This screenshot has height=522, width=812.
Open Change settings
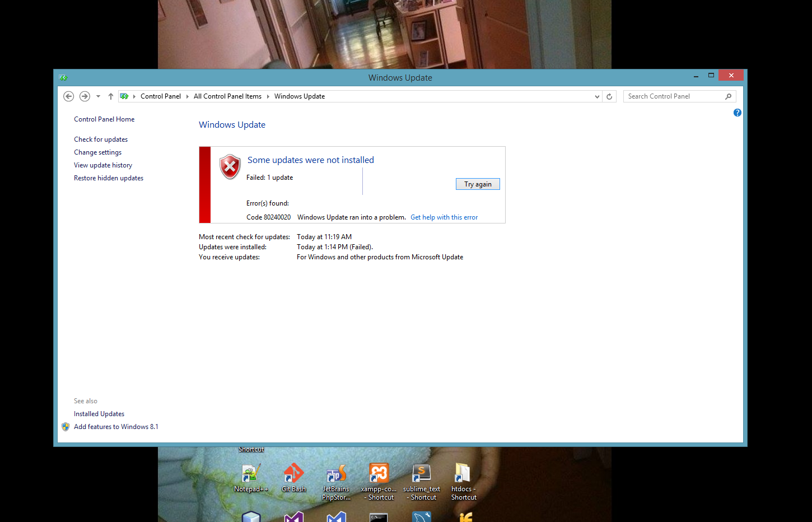click(97, 152)
